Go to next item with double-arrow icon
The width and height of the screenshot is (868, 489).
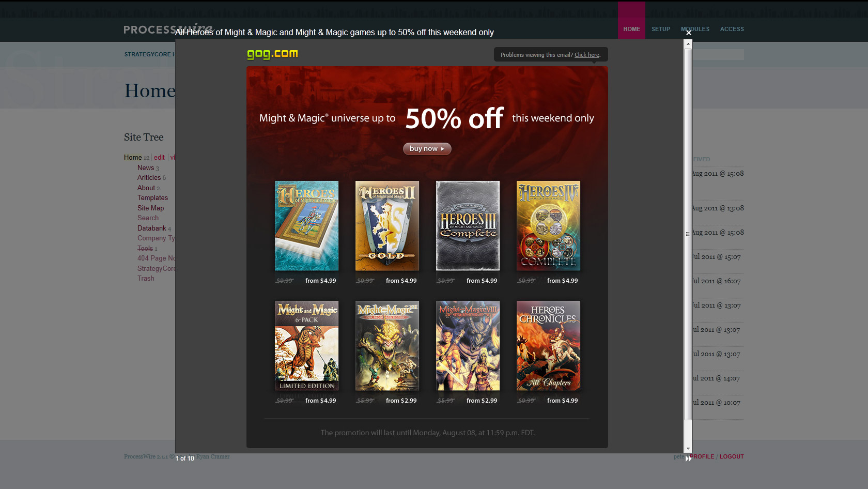click(x=688, y=459)
